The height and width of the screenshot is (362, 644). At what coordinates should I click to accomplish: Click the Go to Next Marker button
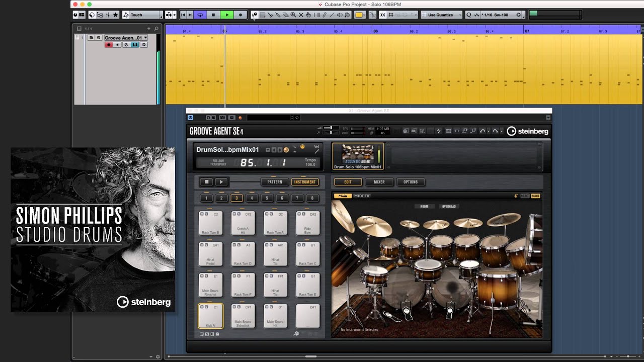(x=190, y=15)
